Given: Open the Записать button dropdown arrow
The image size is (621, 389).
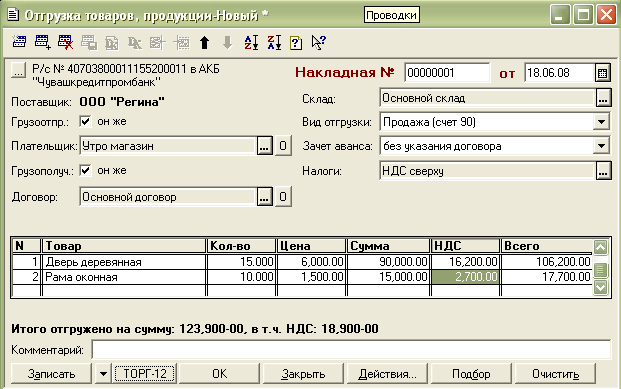Looking at the screenshot, I should click(x=103, y=374).
